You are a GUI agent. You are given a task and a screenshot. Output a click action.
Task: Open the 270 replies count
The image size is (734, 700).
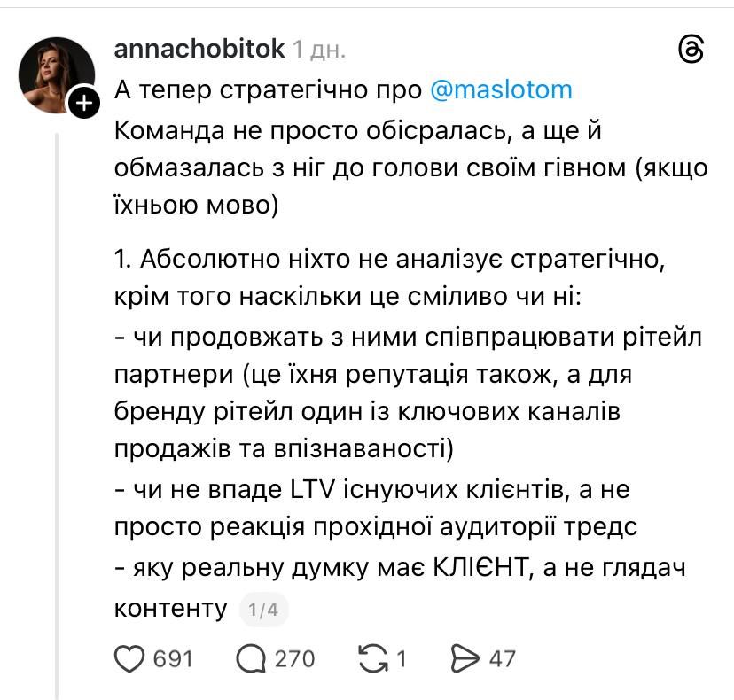(294, 658)
